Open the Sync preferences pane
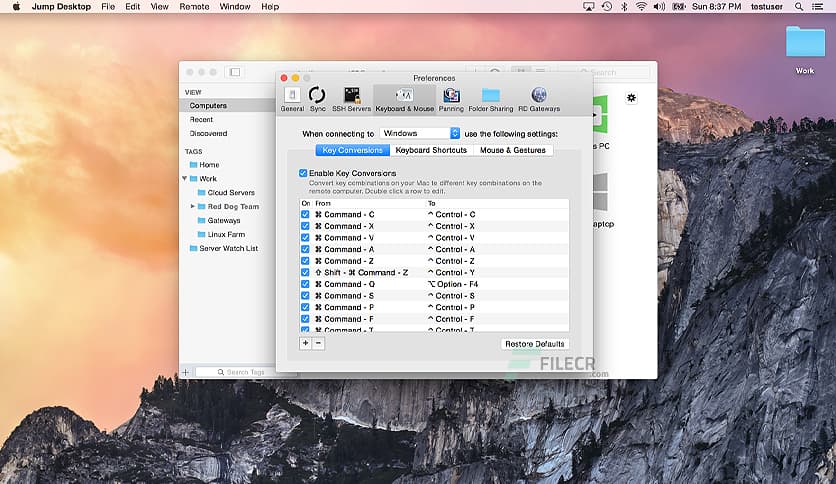This screenshot has height=484, width=836. (317, 100)
